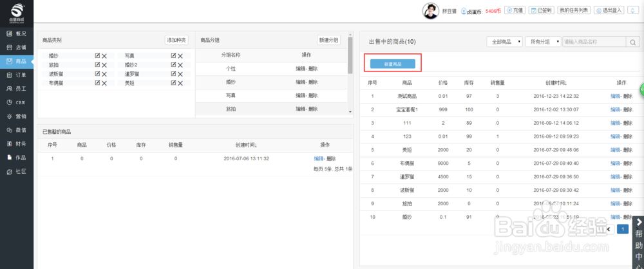Edit the 婚纱2 category with pencil icon
Screen dimensions: 644x269
coord(173,64)
